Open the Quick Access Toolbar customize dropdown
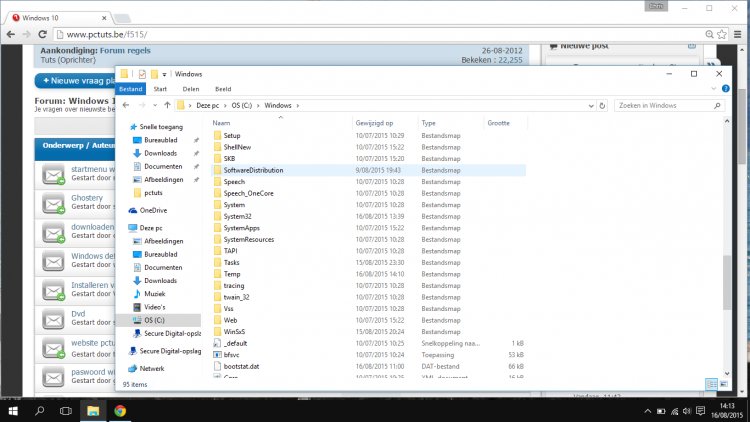Image resolution: width=750 pixels, height=422 pixels. point(164,74)
